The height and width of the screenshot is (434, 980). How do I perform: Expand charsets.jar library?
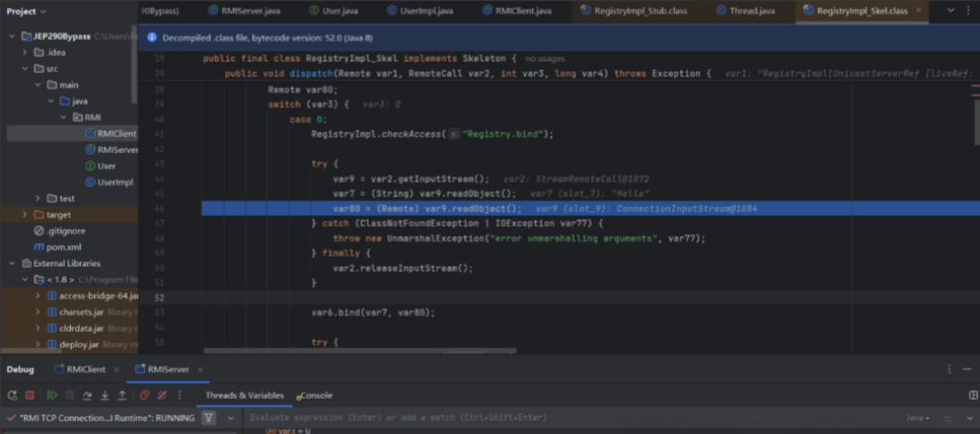click(38, 312)
